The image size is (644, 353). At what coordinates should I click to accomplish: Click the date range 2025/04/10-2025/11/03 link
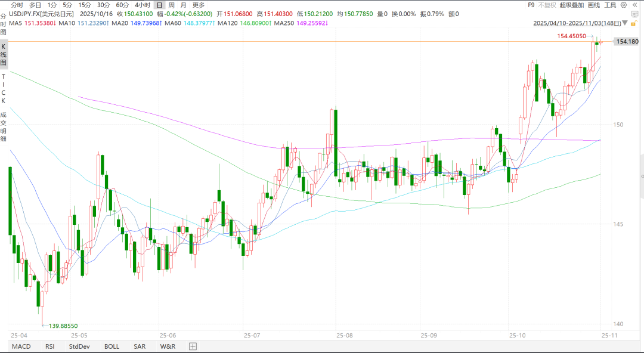tap(577, 23)
